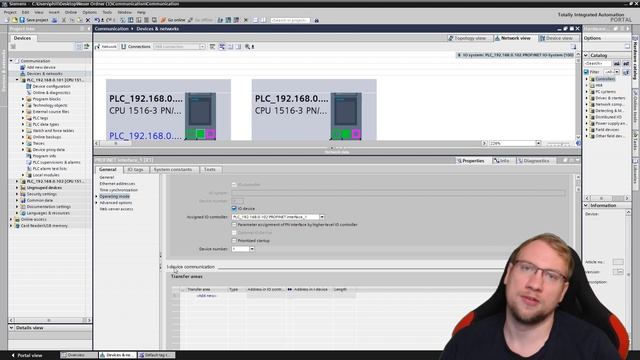Click the Go online toolbar button
Image resolution: width=640 pixels, height=360 pixels.
click(173, 20)
